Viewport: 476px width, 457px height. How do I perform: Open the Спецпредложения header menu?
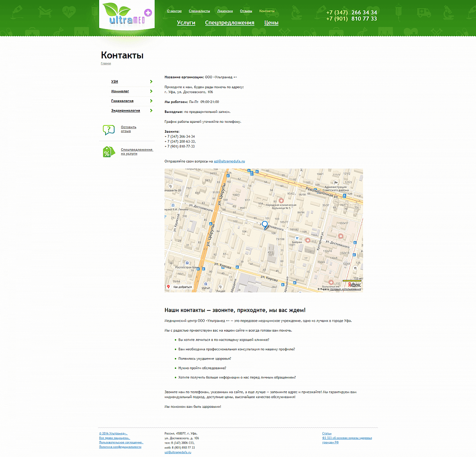[229, 23]
